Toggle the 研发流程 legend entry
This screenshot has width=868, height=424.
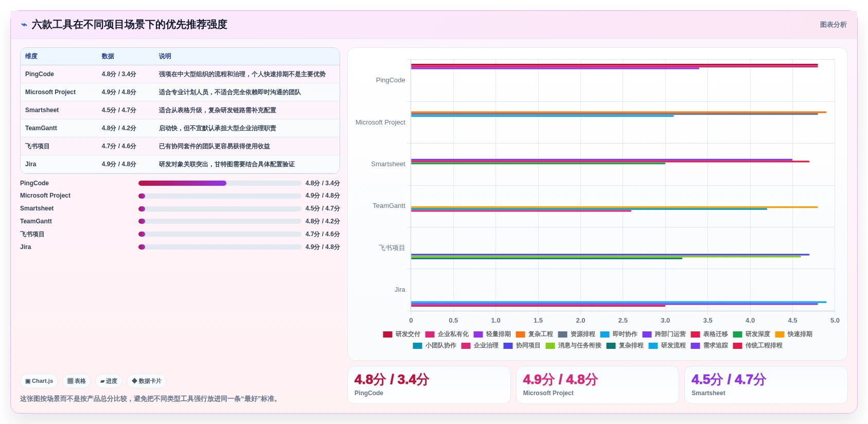667,346
